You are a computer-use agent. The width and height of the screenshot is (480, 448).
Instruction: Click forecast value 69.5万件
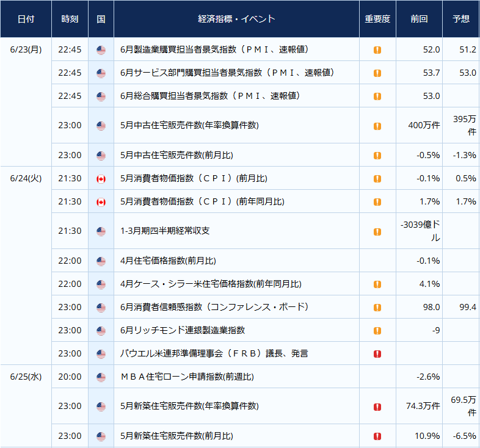464,406
